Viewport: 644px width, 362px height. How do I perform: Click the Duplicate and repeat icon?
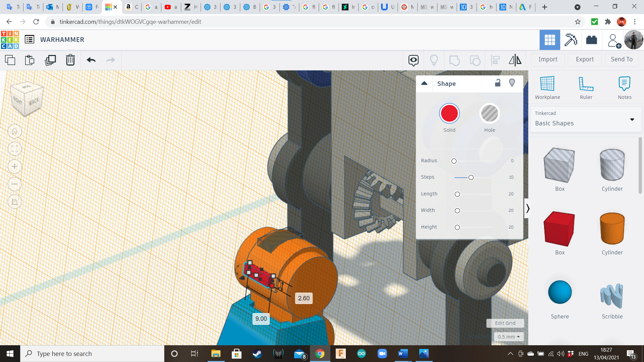50,60
